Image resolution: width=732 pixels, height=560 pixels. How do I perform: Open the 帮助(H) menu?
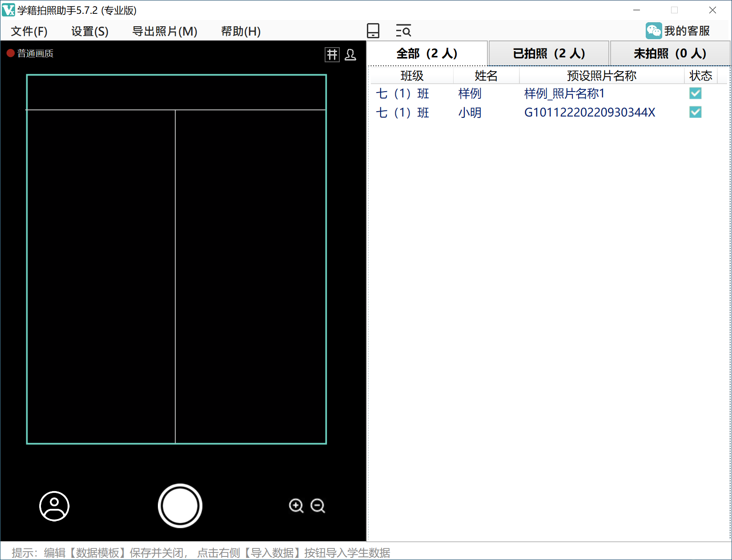point(241,31)
